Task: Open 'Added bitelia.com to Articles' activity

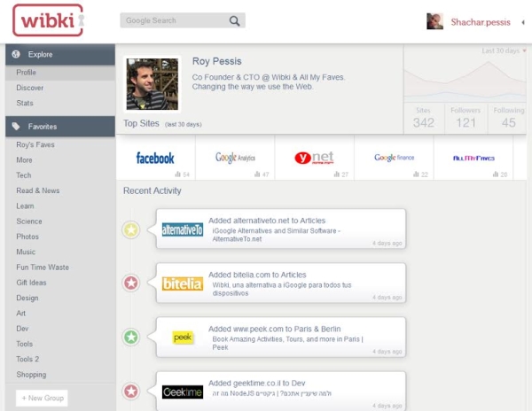Action: tap(257, 275)
